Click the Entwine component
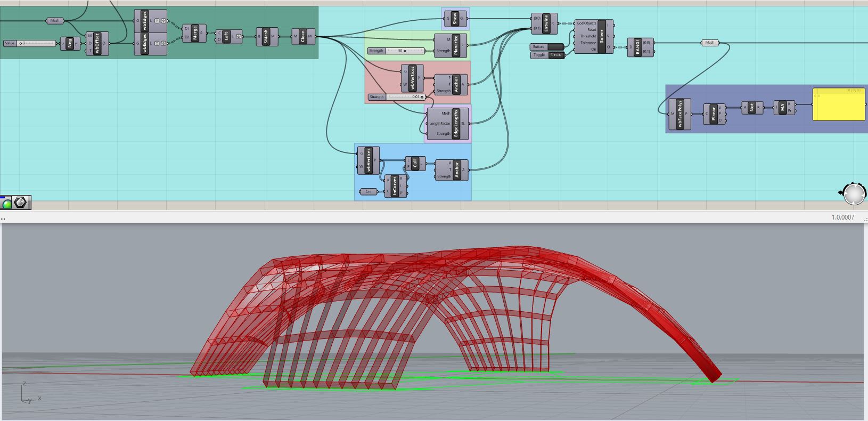The height and width of the screenshot is (421, 868). pyautogui.click(x=544, y=23)
